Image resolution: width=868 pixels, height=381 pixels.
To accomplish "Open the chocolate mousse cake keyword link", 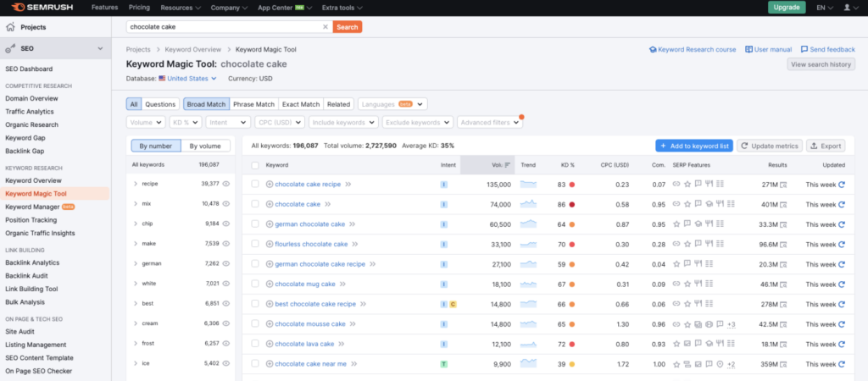I will tap(310, 324).
